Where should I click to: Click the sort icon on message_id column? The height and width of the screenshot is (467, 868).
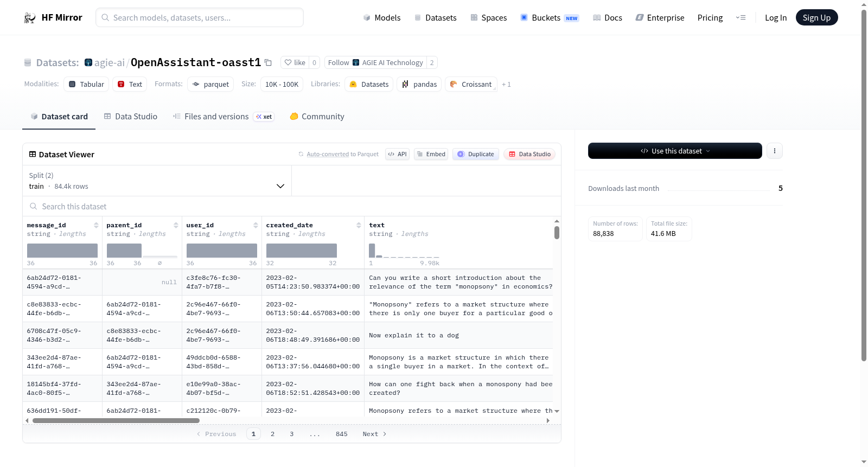[x=96, y=225]
